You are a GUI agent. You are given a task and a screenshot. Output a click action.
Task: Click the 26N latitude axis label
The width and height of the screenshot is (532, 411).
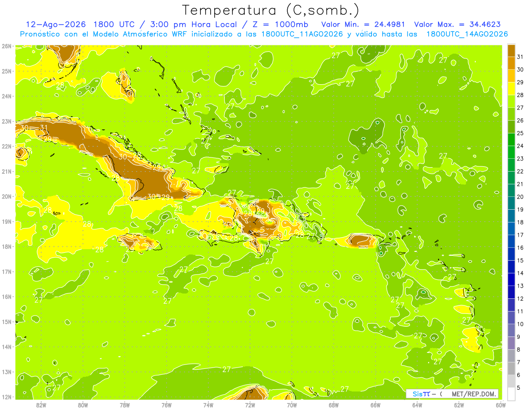(x=6, y=46)
